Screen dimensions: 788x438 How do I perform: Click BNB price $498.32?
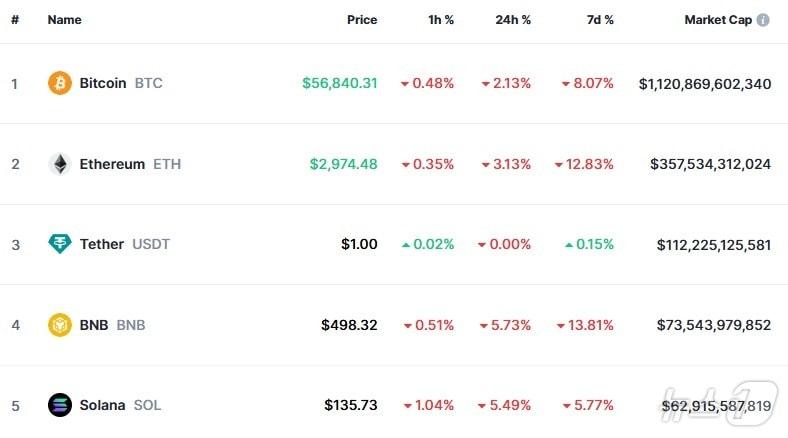(x=349, y=325)
